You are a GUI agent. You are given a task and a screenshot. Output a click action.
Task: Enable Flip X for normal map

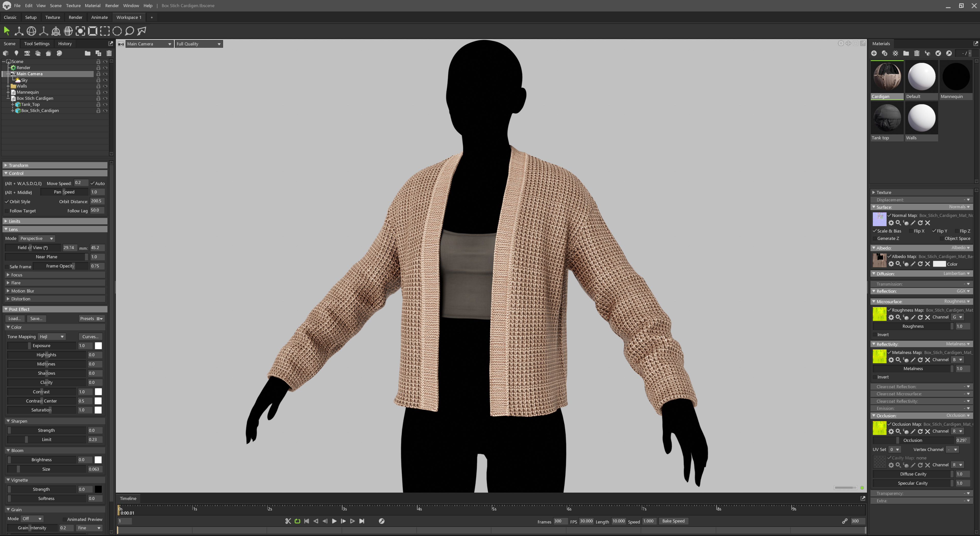pos(911,231)
